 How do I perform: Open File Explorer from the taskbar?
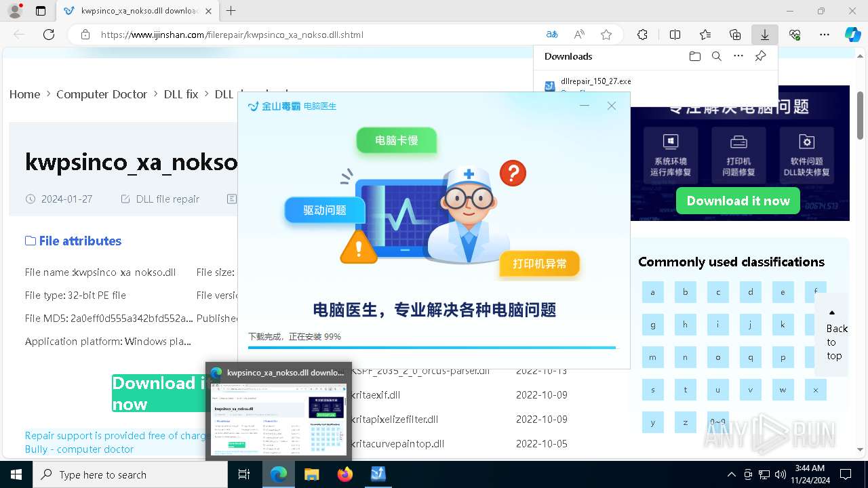[312, 474]
